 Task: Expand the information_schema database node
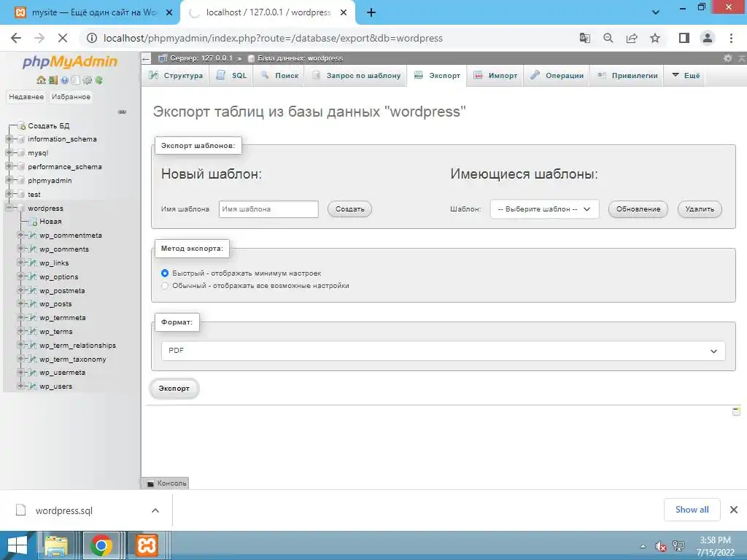pyautogui.click(x=9, y=139)
